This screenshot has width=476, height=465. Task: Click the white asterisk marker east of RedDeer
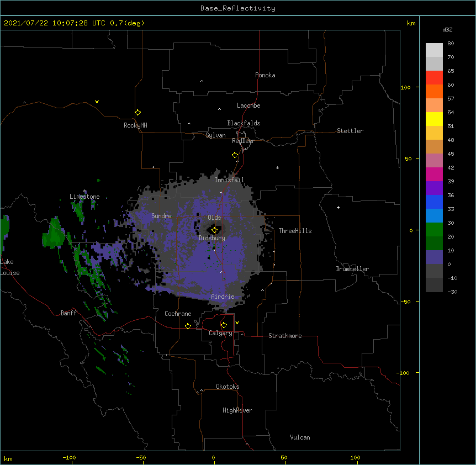click(277, 167)
